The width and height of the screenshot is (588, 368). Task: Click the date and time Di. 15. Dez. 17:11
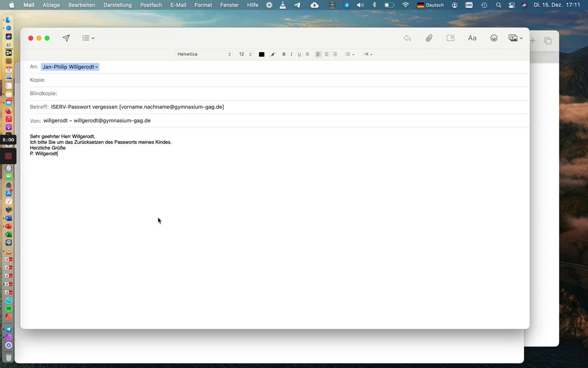(557, 5)
